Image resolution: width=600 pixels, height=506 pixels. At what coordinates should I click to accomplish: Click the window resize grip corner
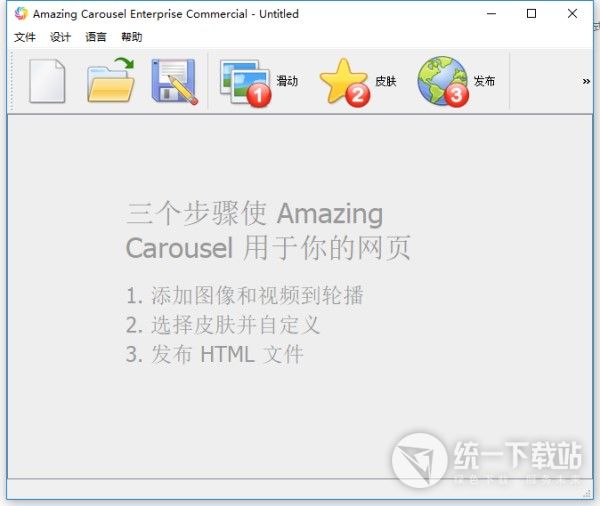(x=587, y=494)
